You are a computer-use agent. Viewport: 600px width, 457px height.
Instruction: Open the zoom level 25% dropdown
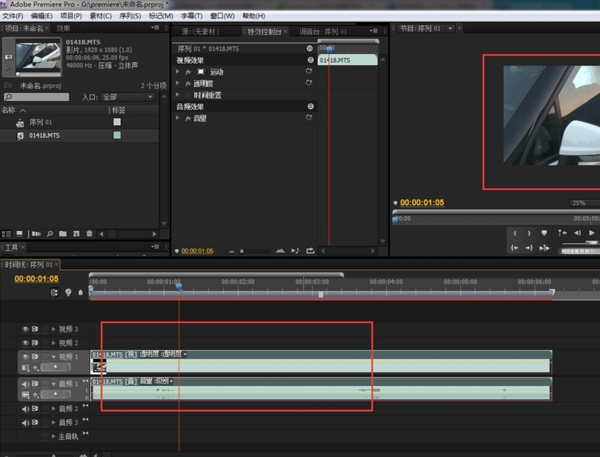(581, 202)
